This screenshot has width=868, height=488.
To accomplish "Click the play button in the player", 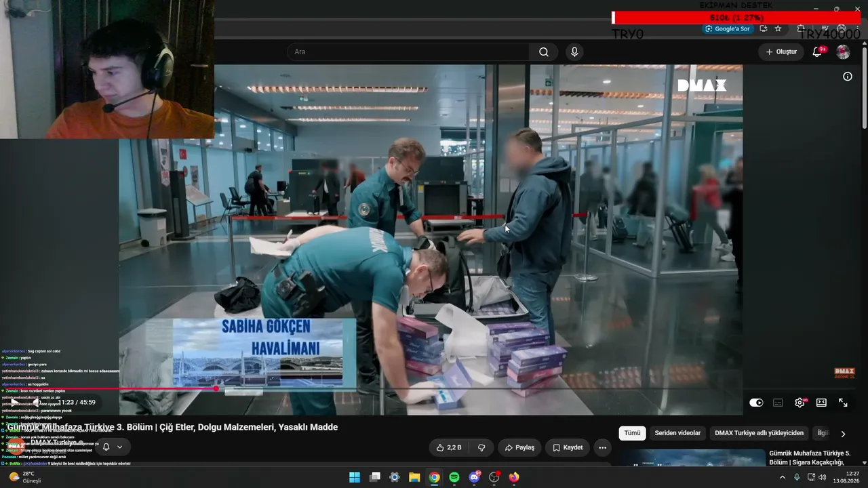I will click(x=15, y=403).
